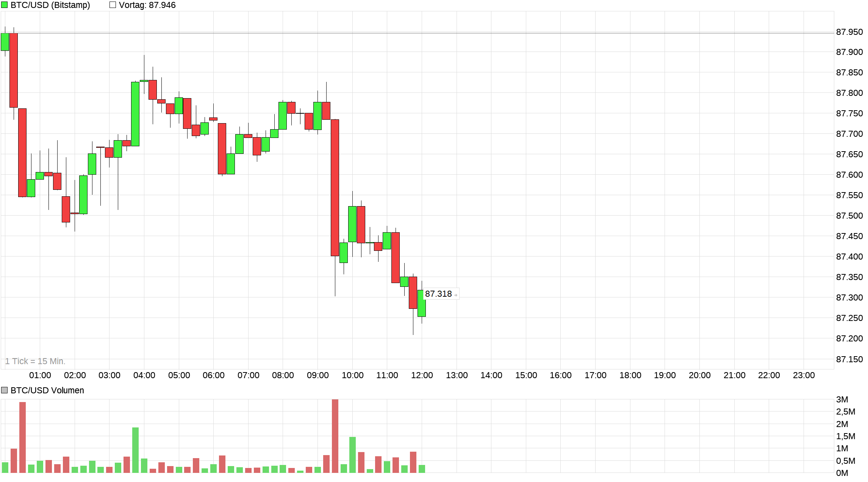Click the tallest red volume bar near 09:30

pyautogui.click(x=335, y=436)
